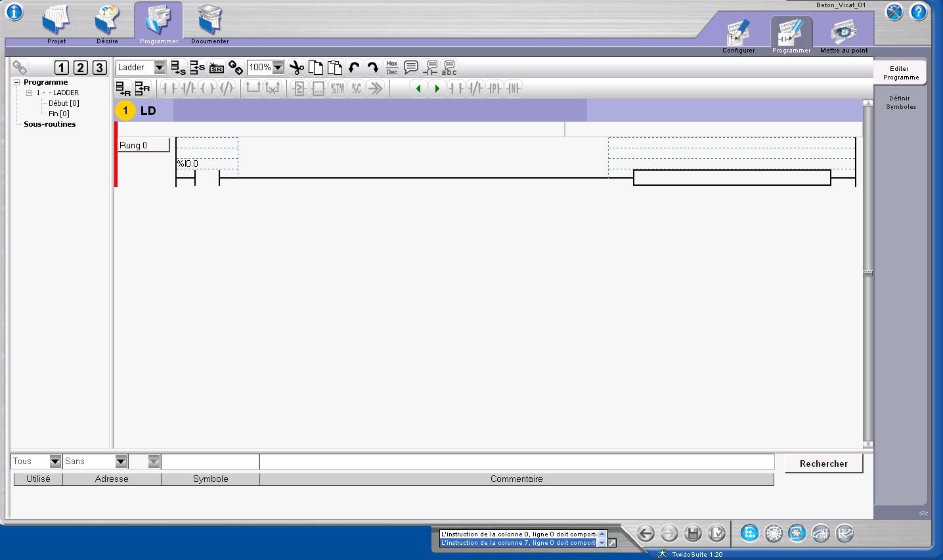Select Editer Programme in side panel
943x560 pixels.
click(900, 73)
